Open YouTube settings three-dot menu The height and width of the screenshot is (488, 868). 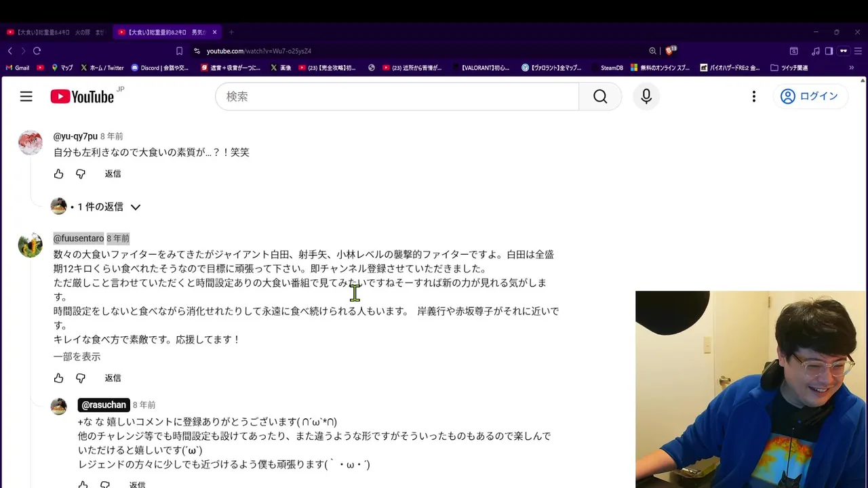[x=753, y=96]
